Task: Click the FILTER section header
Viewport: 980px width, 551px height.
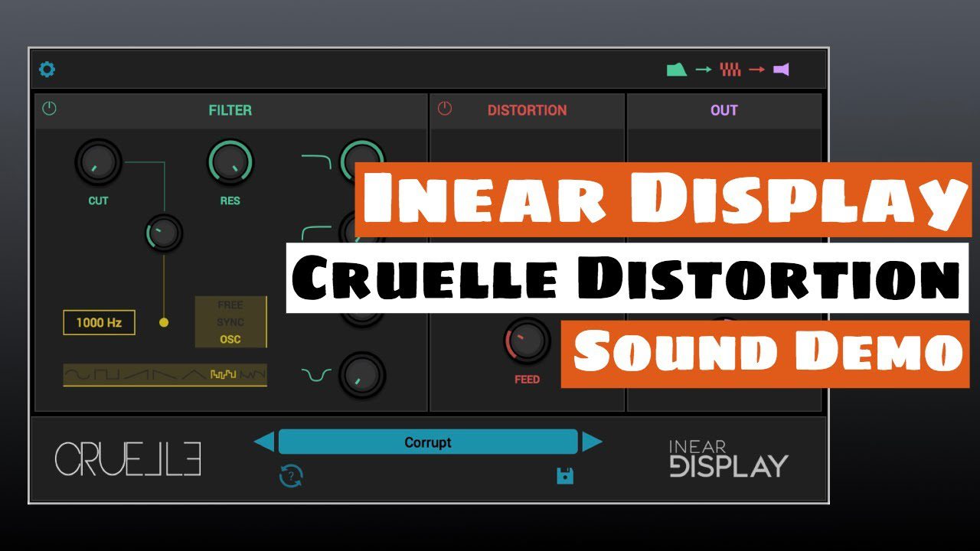Action: pos(230,110)
